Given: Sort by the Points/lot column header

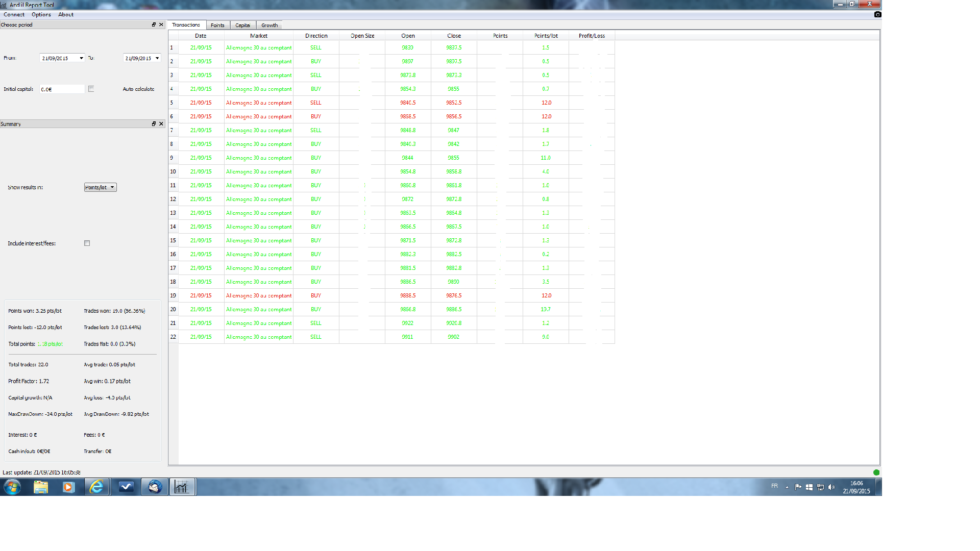Looking at the screenshot, I should coord(546,36).
